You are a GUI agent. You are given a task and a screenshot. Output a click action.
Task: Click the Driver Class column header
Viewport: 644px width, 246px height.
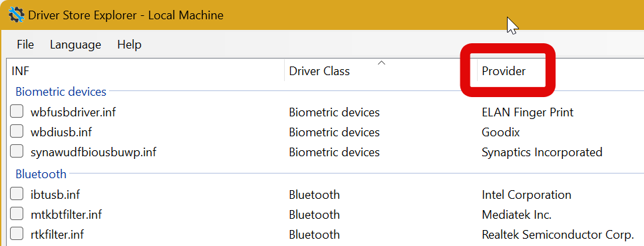tap(381, 70)
